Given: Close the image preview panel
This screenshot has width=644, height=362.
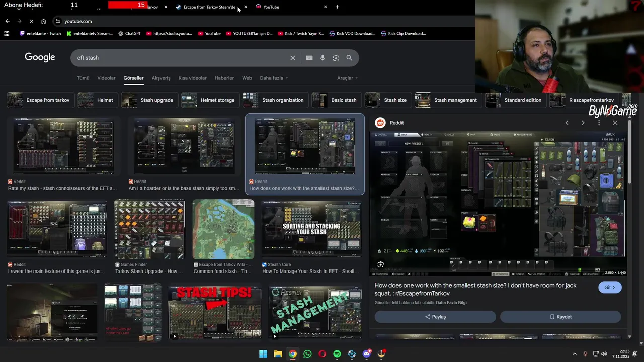Looking at the screenshot, I should tap(615, 123).
